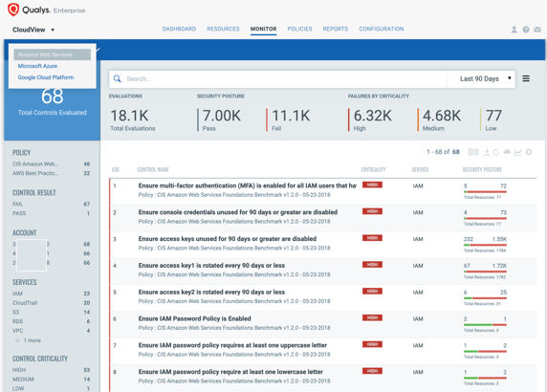Open the hamburger menu beside the search bar
The image size is (547, 392).
click(526, 78)
